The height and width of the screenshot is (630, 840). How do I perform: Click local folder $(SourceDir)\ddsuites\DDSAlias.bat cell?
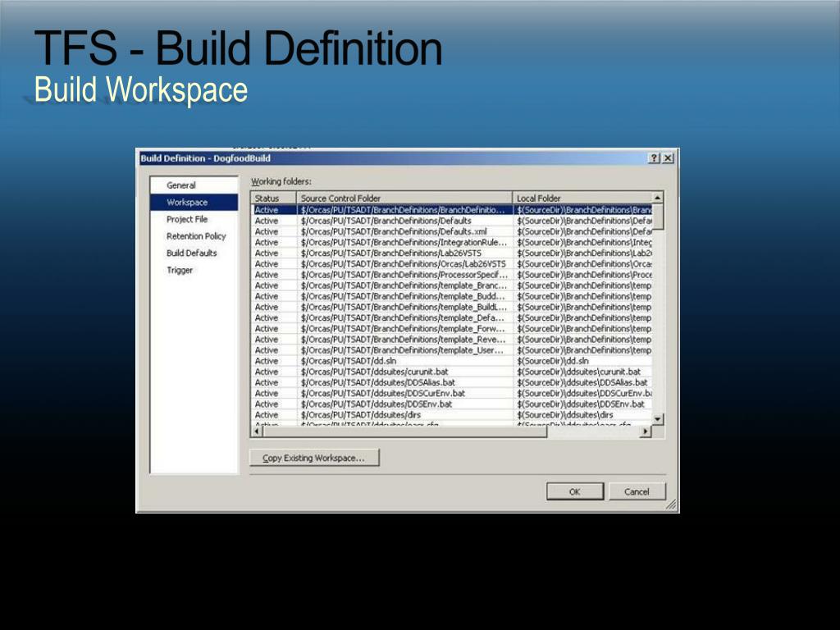pyautogui.click(x=582, y=382)
